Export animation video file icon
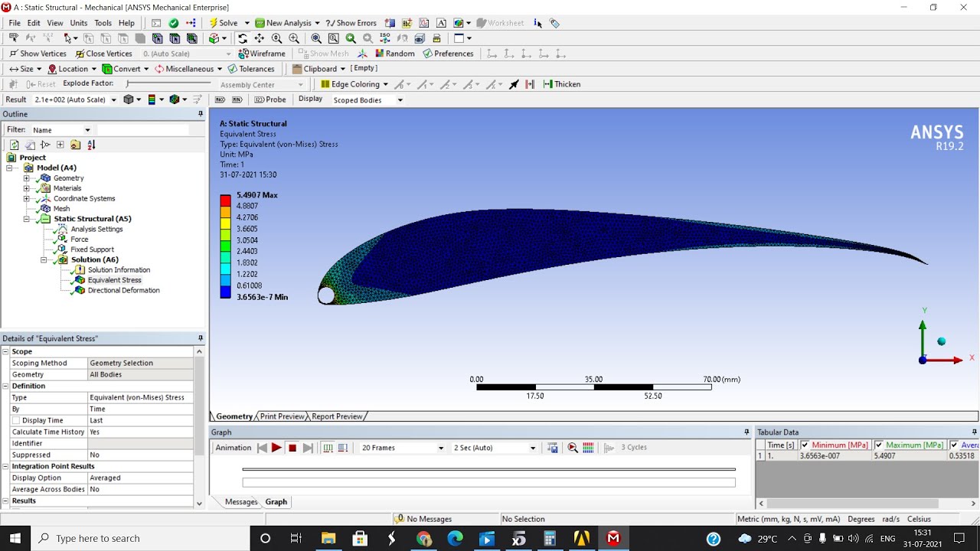Screen dimensions: 980x551 coord(552,448)
